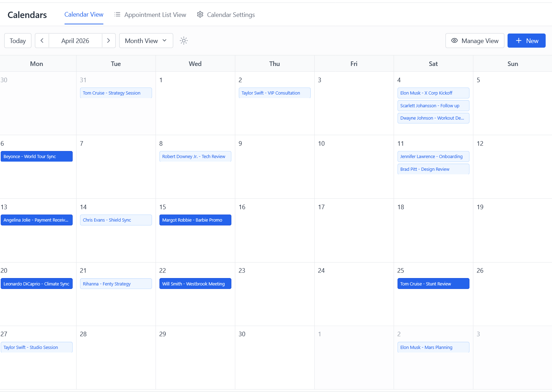Select the Elon Musk Mars Planning appointment
The height and width of the screenshot is (392, 552).
click(x=433, y=347)
